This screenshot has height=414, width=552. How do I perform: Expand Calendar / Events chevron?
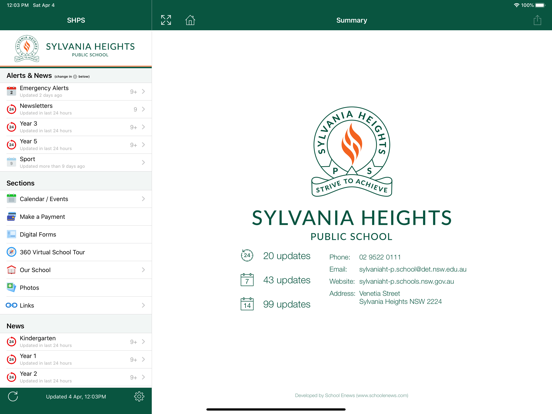[x=143, y=199]
